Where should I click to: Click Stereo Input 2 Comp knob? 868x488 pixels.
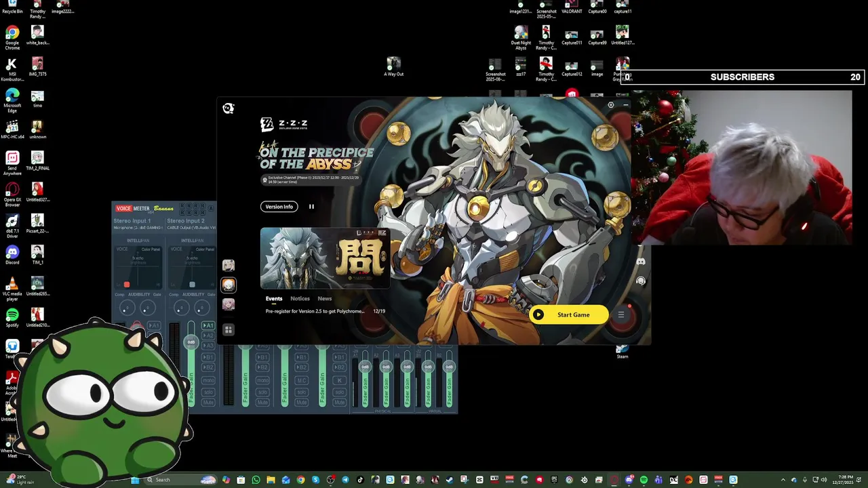[181, 308]
